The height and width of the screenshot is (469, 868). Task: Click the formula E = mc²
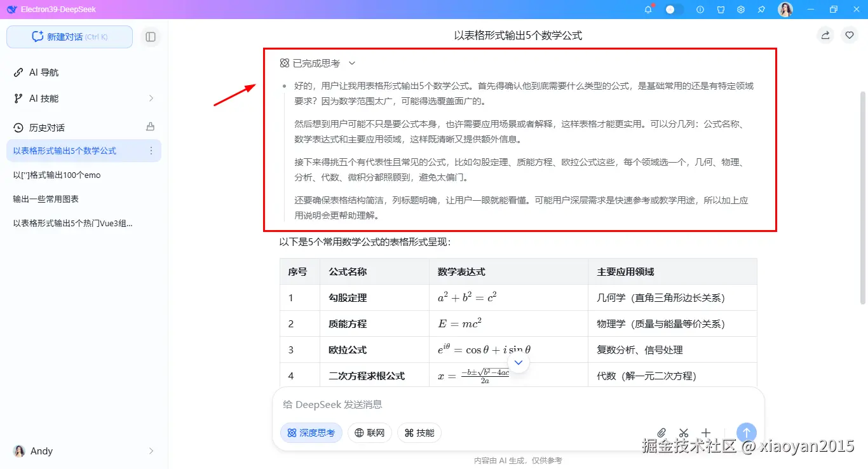tap(459, 323)
